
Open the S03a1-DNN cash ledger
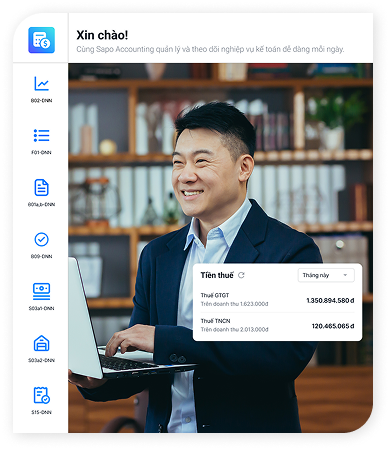coord(41,297)
